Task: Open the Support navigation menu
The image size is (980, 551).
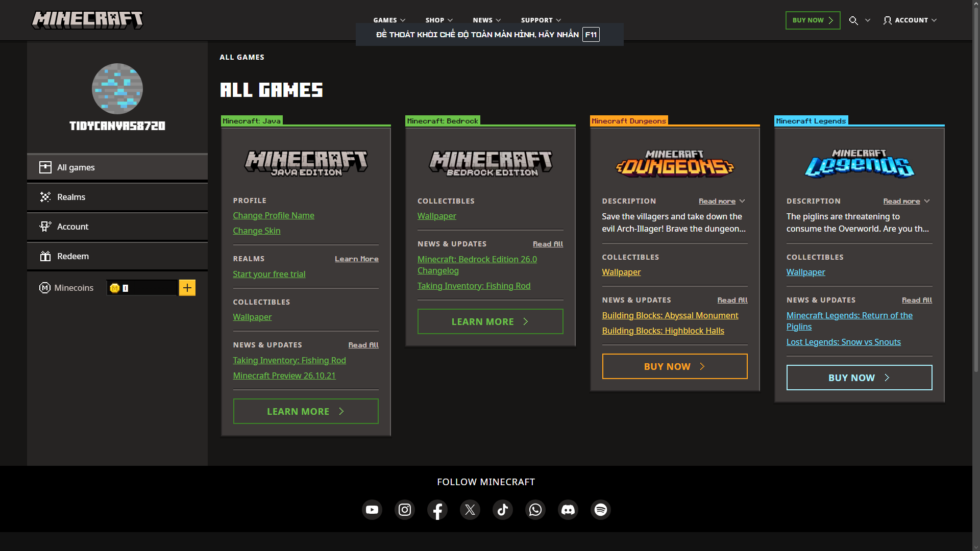Action: tap(541, 20)
